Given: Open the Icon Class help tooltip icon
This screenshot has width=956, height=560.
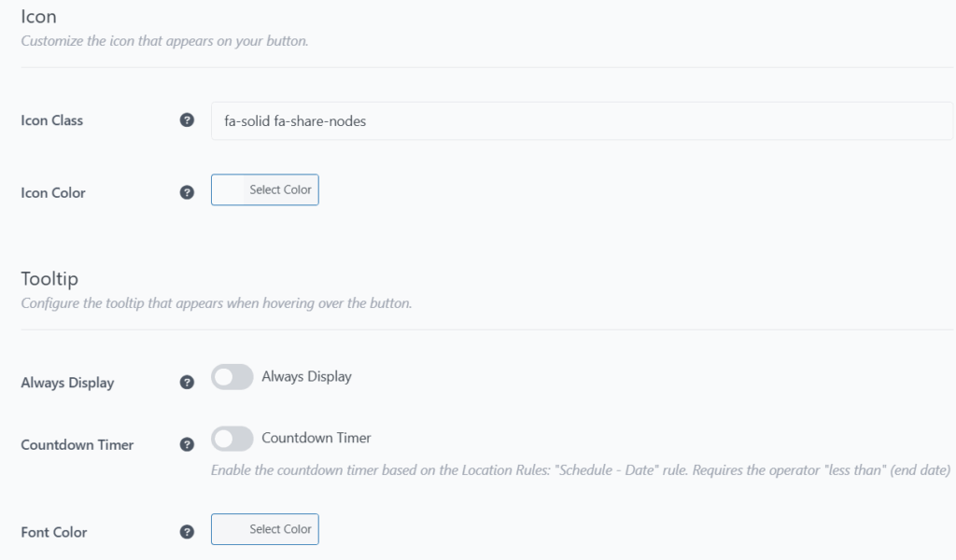Looking at the screenshot, I should pos(187,120).
